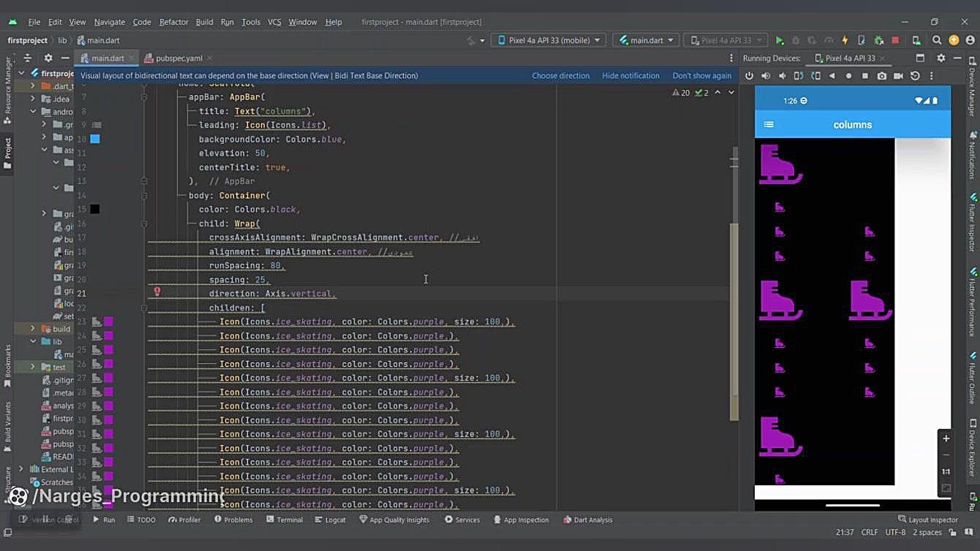Click the editor vertical scrollbar thumb

click(734, 322)
